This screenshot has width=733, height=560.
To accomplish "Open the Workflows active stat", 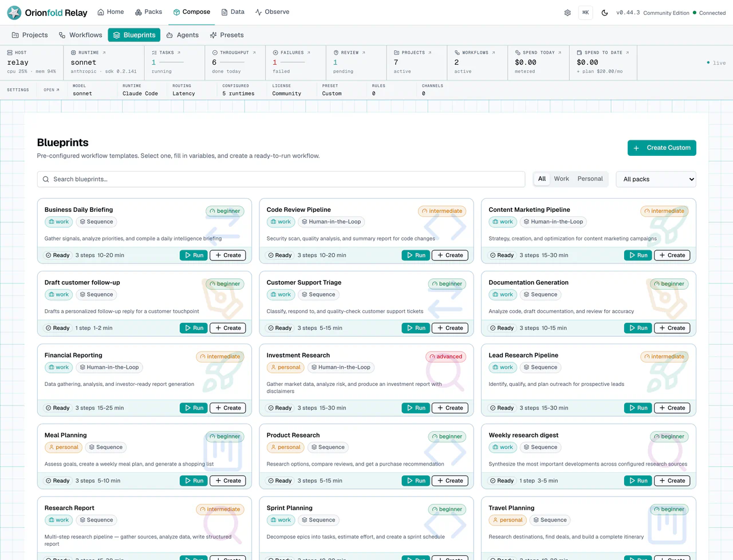I will pos(478,62).
